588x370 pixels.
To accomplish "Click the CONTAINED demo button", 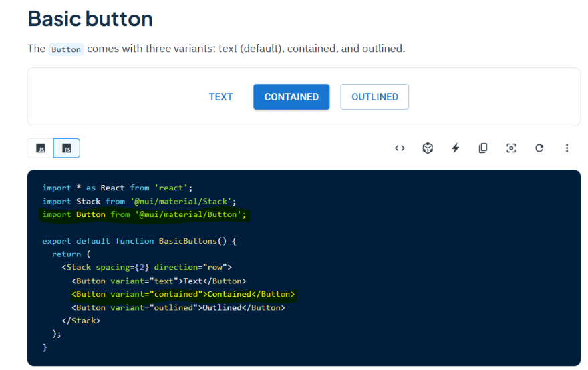I will coord(291,97).
